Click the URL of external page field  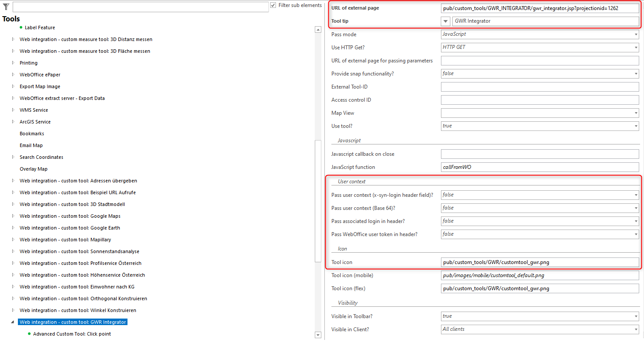[x=539, y=8]
